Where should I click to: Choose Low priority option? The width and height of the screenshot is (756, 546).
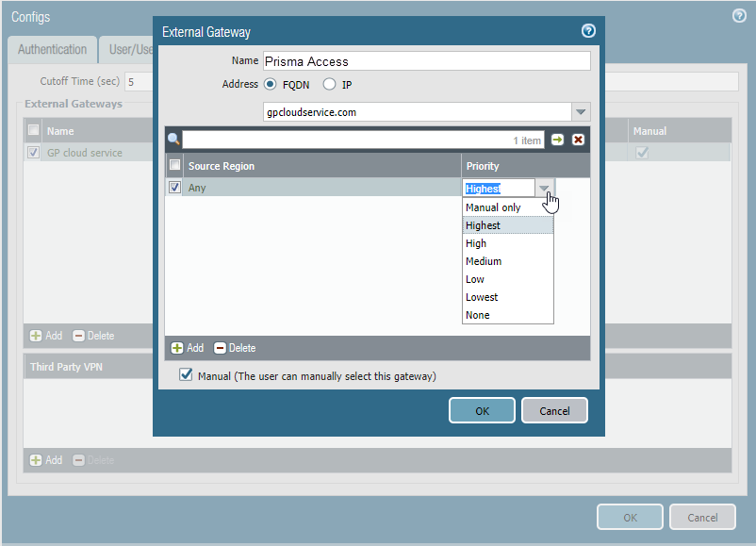coord(508,279)
